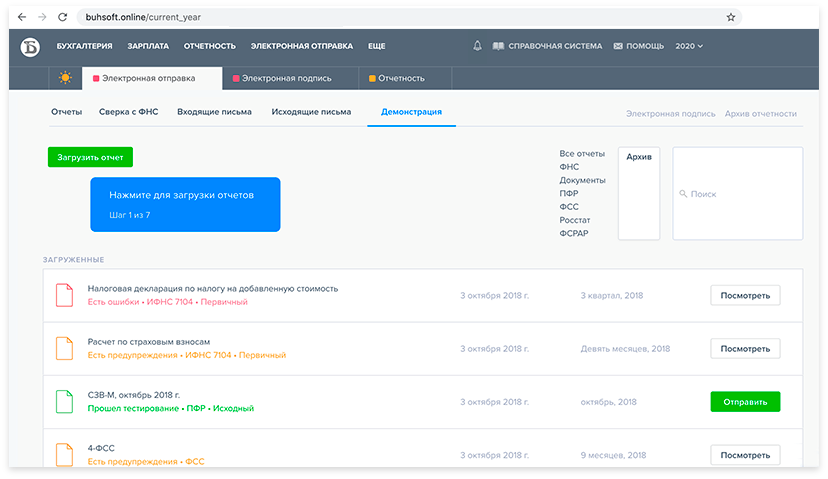
Task: Filter by Все отчеты
Action: [x=582, y=154]
